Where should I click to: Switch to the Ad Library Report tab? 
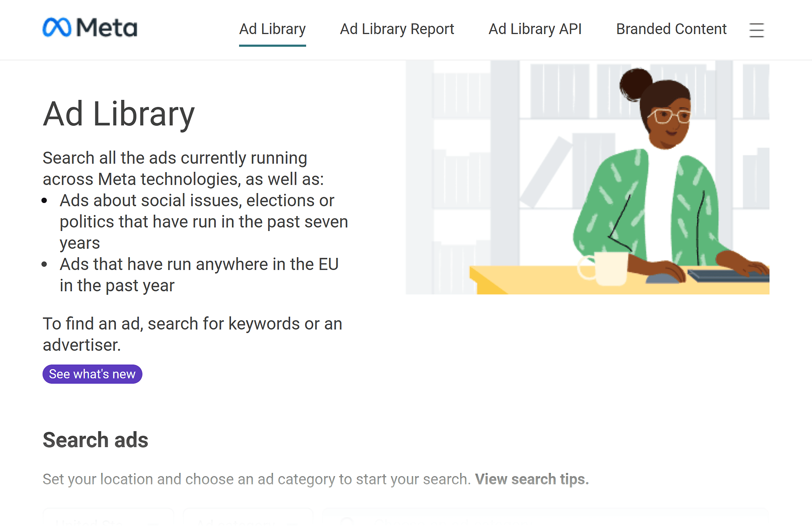pos(397,29)
